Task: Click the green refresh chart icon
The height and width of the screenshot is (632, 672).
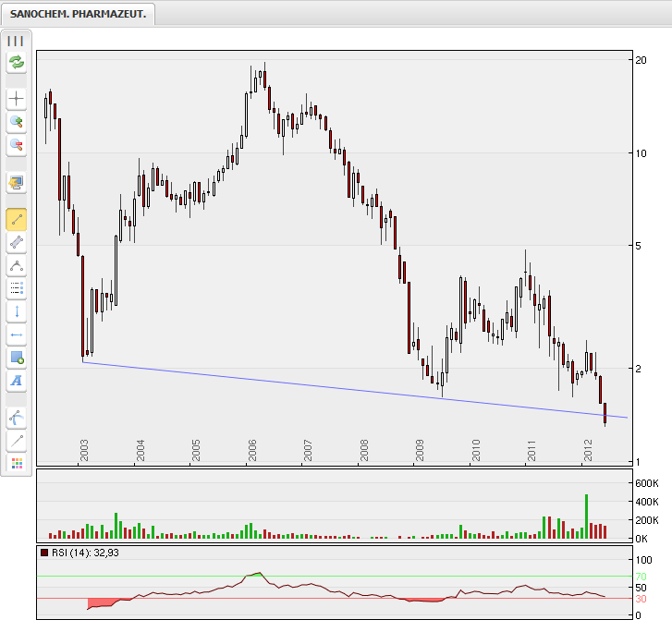Action: pos(17,63)
